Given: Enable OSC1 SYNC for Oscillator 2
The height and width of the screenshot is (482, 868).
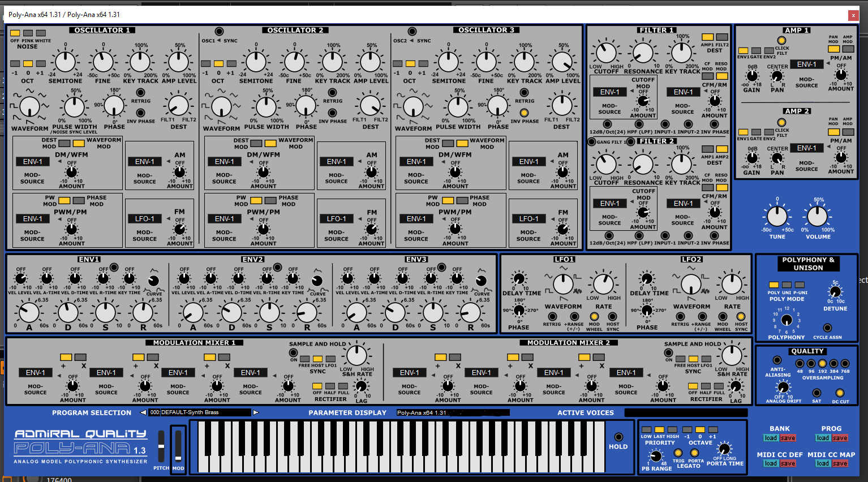Looking at the screenshot, I should [219, 32].
